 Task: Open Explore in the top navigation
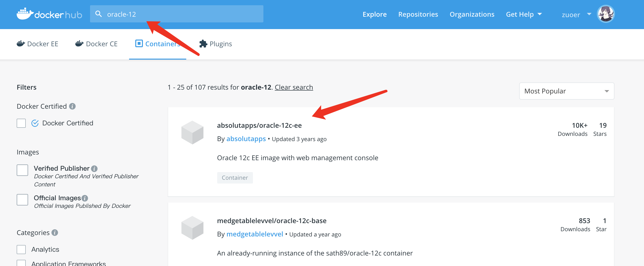(x=374, y=14)
